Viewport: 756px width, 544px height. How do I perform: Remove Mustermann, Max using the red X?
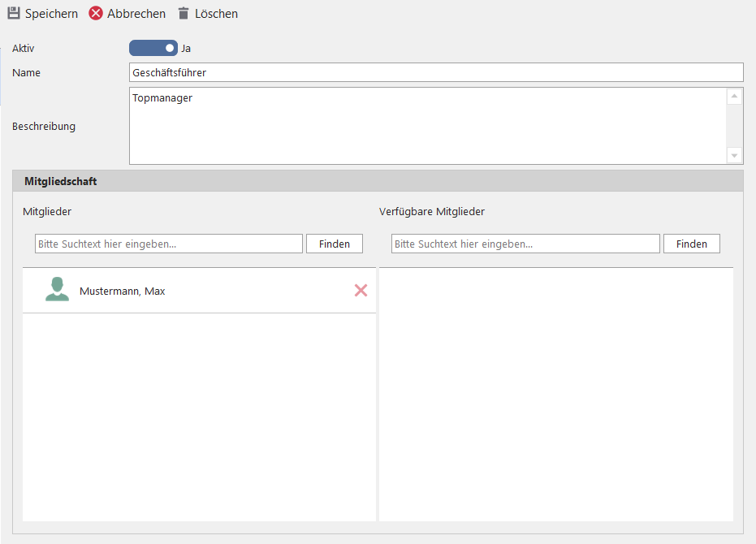coord(361,291)
